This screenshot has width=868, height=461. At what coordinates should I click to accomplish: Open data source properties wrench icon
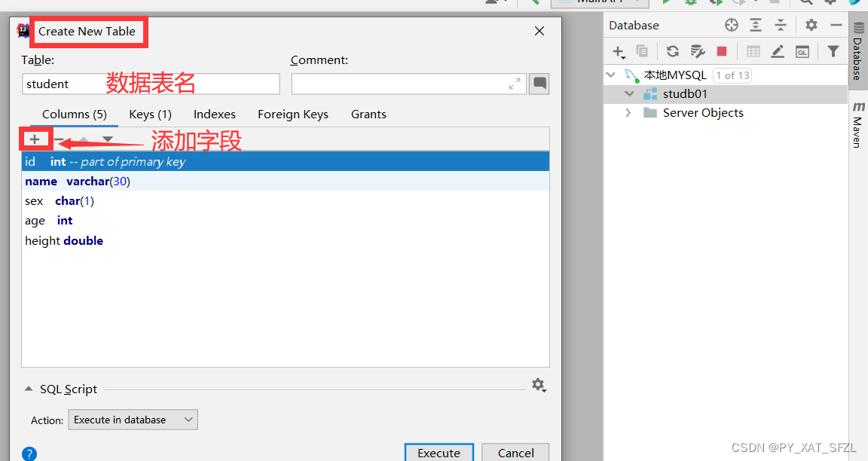pyautogui.click(x=698, y=51)
